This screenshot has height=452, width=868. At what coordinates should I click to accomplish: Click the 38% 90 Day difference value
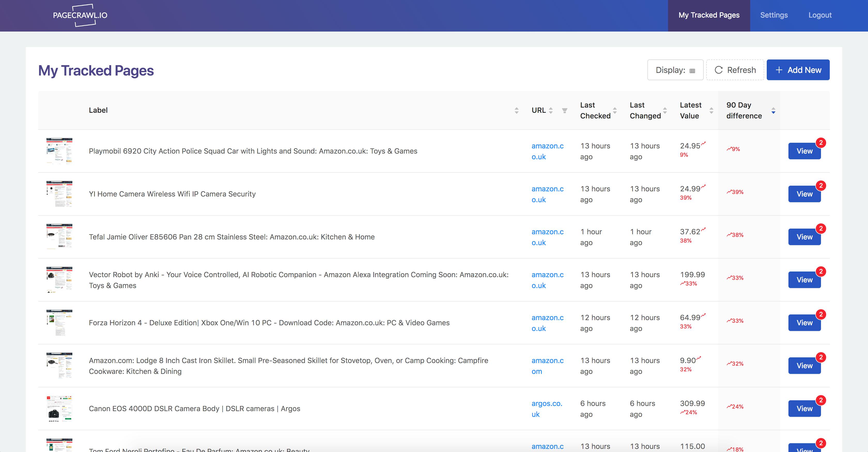(x=735, y=235)
